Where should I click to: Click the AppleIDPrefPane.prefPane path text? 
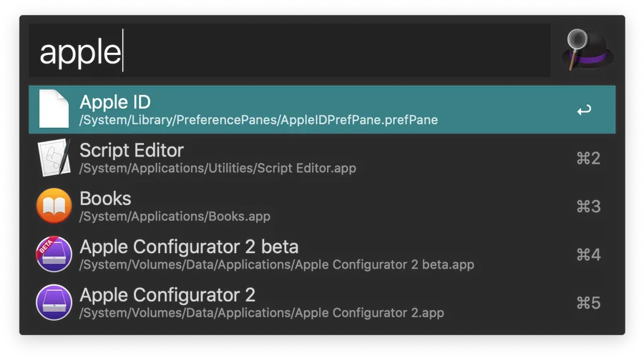pyautogui.click(x=258, y=120)
